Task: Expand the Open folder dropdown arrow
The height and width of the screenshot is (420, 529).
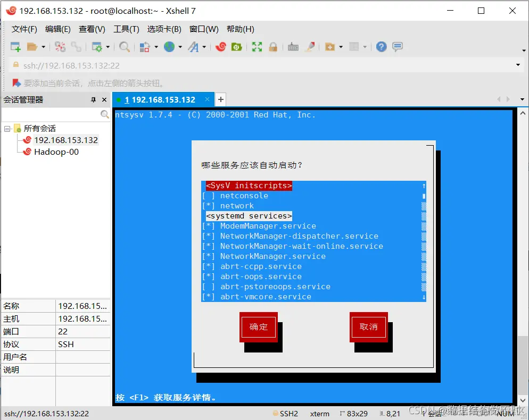Action: pos(44,47)
